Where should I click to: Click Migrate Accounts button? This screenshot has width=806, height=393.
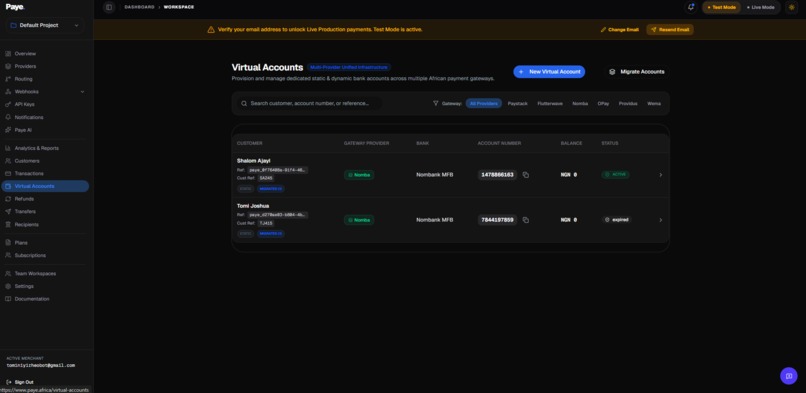pos(636,72)
